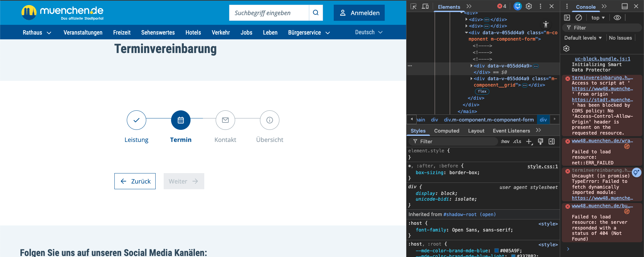The width and height of the screenshot is (644, 257).
Task: Create a live expression with the eye icon
Action: (617, 18)
